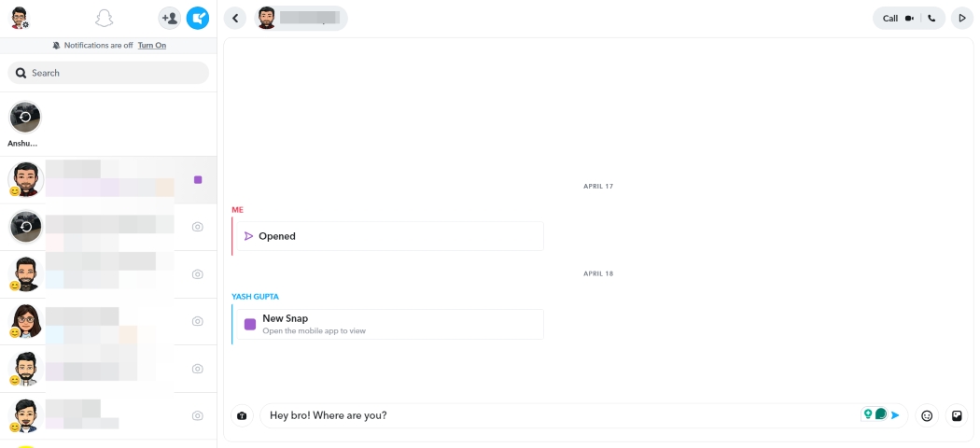Send the typed message with blue arrow
The width and height of the screenshot is (980, 448).
[x=895, y=415]
